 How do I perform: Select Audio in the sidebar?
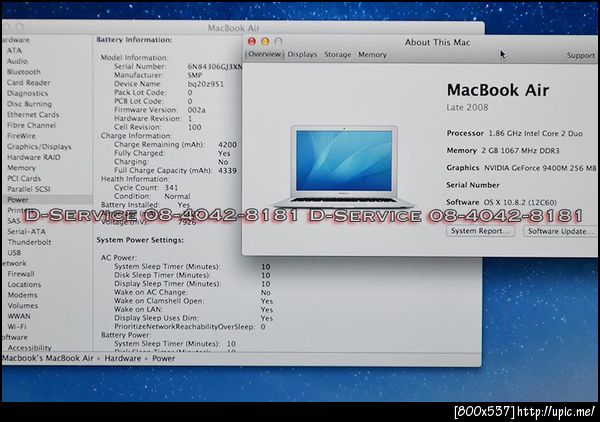[x=17, y=61]
